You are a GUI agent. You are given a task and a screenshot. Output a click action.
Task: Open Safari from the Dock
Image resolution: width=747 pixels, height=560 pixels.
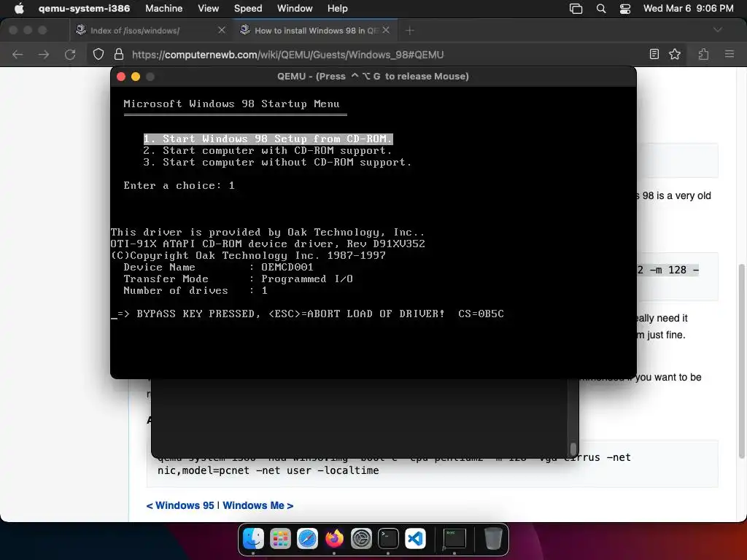(x=307, y=539)
